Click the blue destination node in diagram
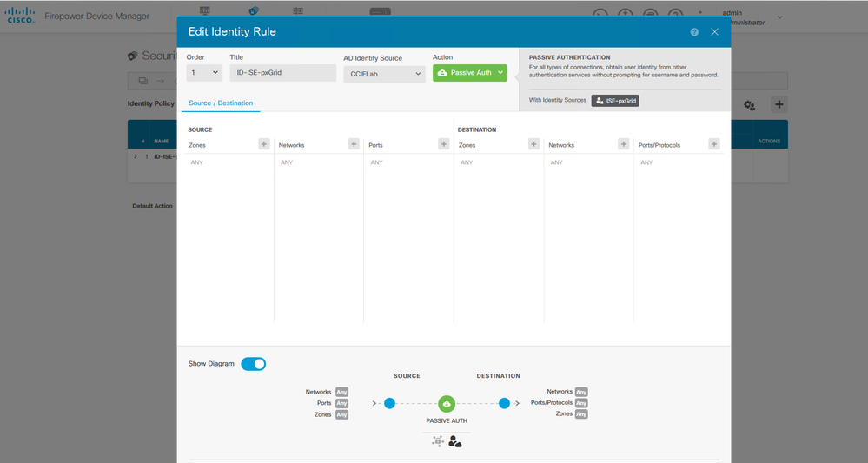The image size is (868, 463). [x=504, y=403]
